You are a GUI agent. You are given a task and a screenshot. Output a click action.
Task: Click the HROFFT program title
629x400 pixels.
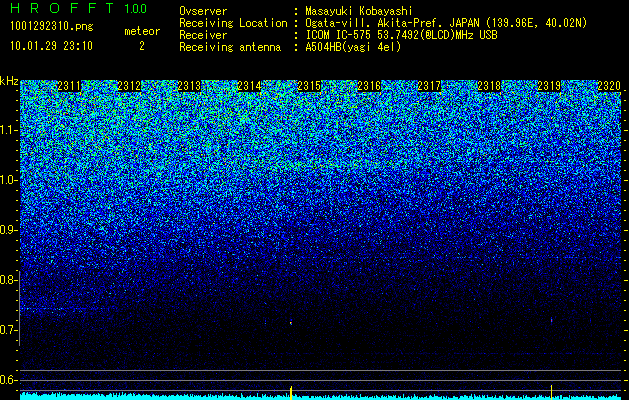[x=62, y=8]
